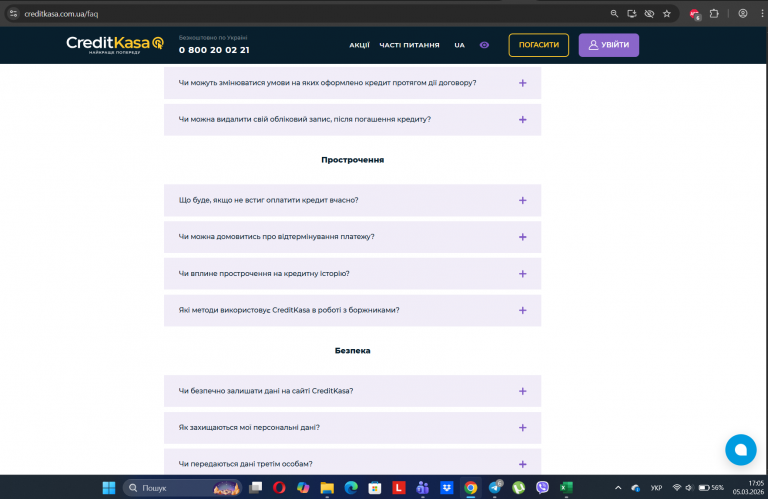The width and height of the screenshot is (768, 499).
Task: Open the volume speaker tray icon
Action: pyautogui.click(x=689, y=488)
